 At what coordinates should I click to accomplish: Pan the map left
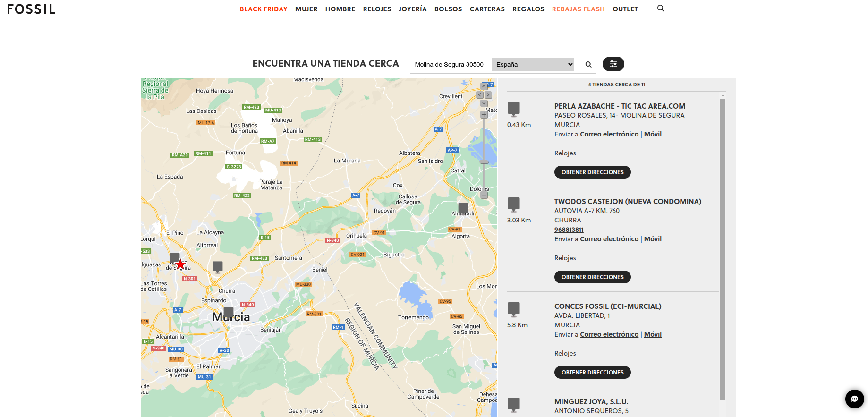click(x=480, y=95)
